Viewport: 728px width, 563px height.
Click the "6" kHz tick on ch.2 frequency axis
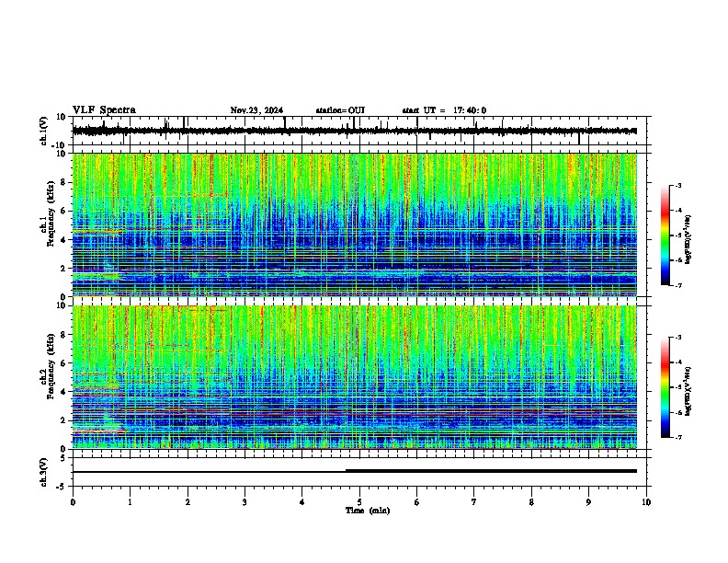click(64, 363)
